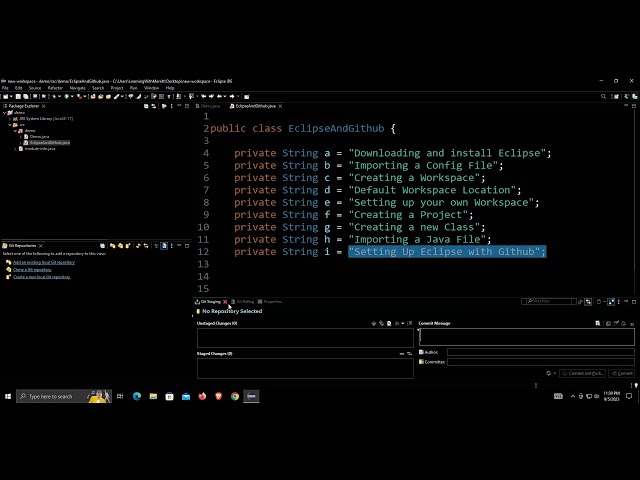Open the Help menu
This screenshot has width=640, height=480.
170,88
